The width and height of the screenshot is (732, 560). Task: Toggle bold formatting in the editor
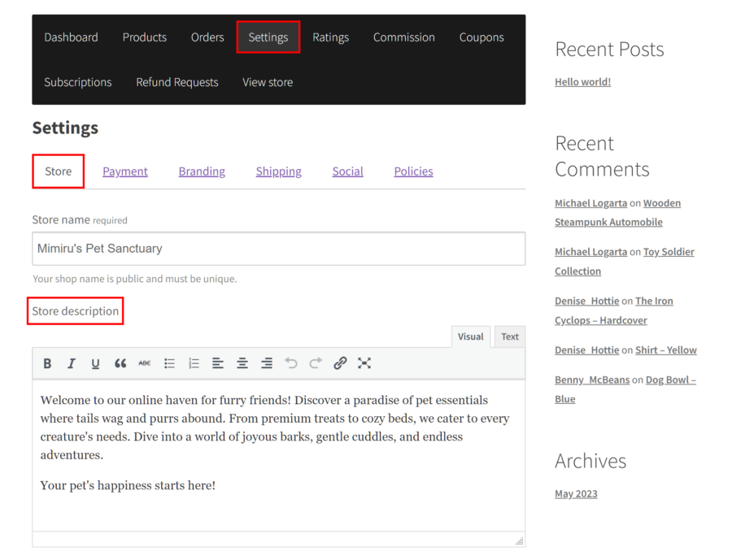coord(47,363)
